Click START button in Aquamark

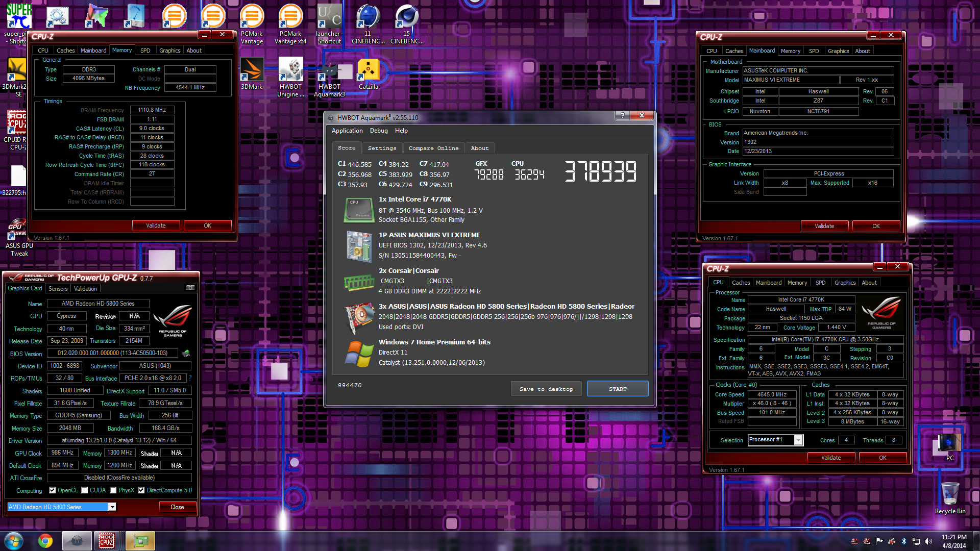(x=618, y=389)
